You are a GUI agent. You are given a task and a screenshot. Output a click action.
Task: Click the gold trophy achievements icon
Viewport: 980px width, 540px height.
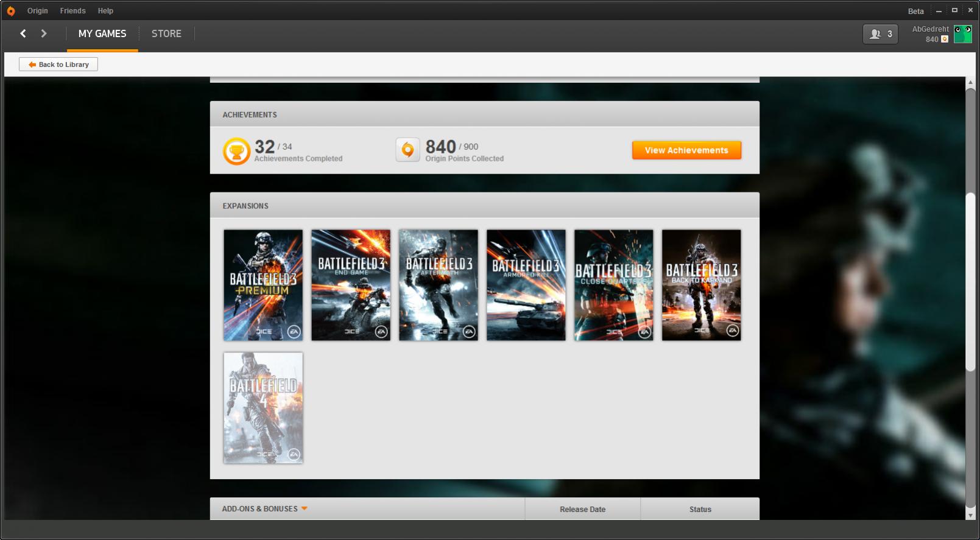coord(237,151)
